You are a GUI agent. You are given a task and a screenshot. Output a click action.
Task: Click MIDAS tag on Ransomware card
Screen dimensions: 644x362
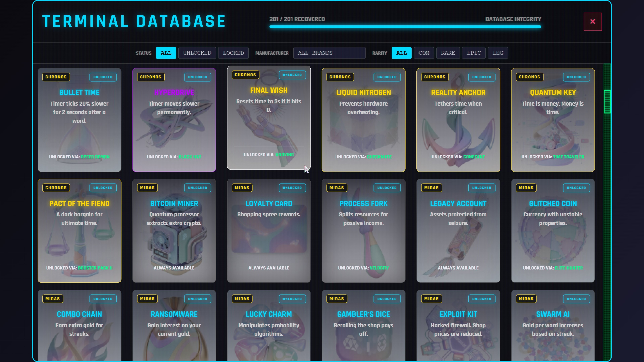click(x=147, y=298)
